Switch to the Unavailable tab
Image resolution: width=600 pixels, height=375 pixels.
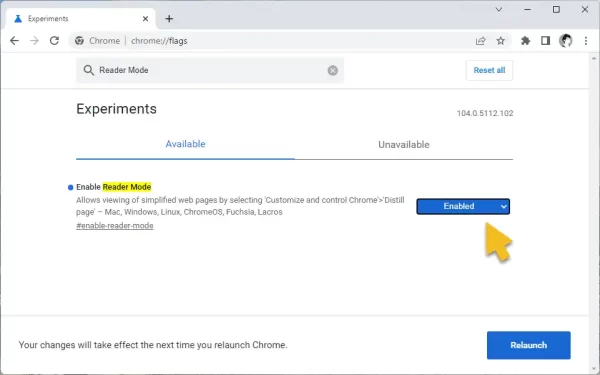404,145
